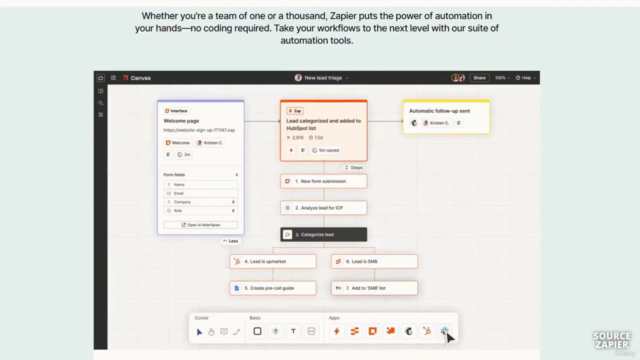Select step 3 Categorize lead
Image resolution: width=640 pixels, height=360 pixels.
tap(324, 235)
